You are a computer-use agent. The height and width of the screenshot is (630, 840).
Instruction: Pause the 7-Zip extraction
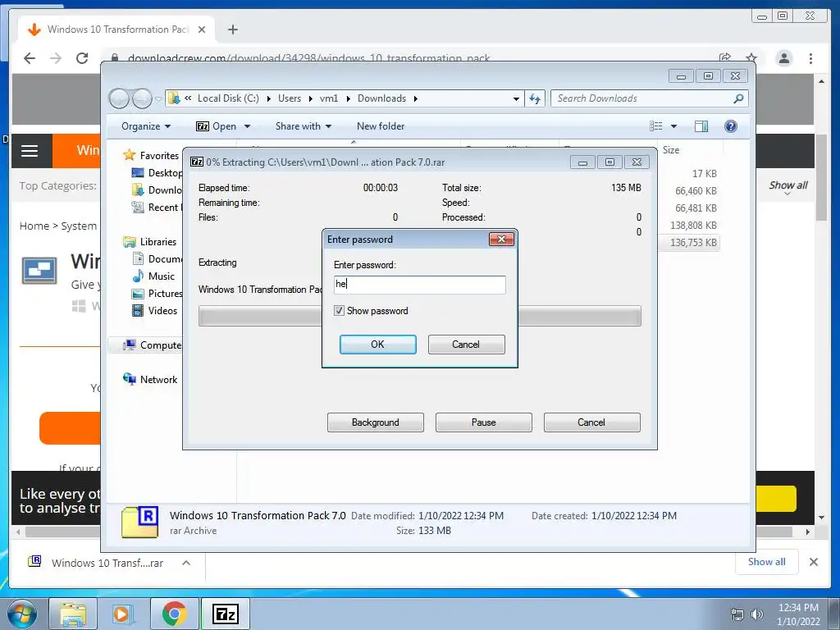(x=484, y=422)
